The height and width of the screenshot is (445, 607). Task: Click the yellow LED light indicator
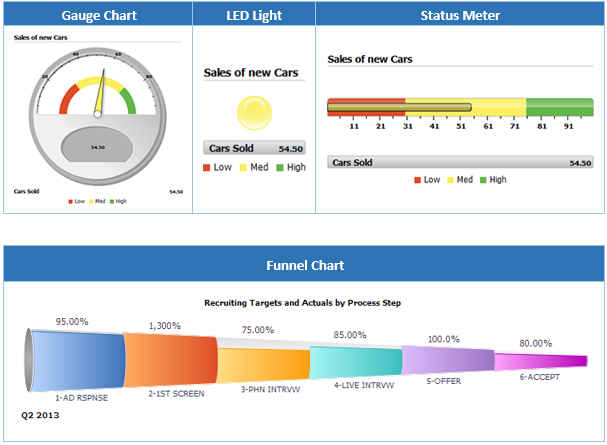pyautogui.click(x=254, y=112)
